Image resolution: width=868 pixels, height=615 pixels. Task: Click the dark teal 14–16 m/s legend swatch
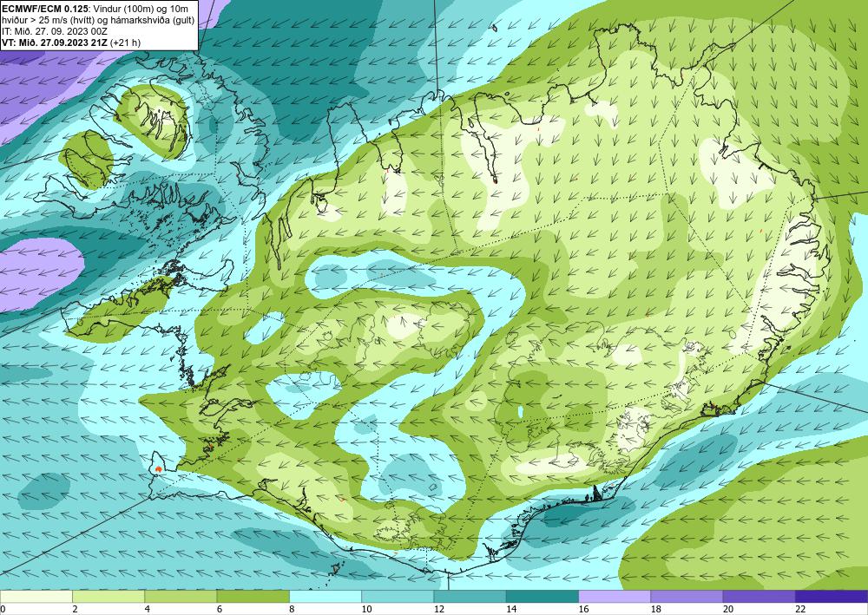[542, 596]
